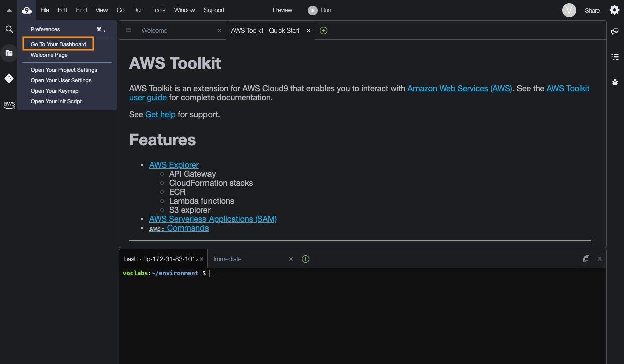
Task: Click the S3 explorer list item text
Action: pos(190,210)
